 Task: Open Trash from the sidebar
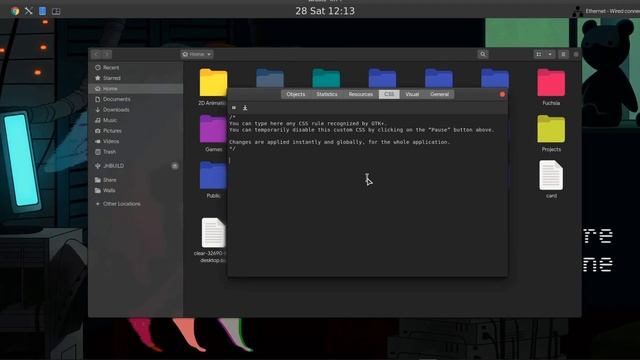click(136, 152)
